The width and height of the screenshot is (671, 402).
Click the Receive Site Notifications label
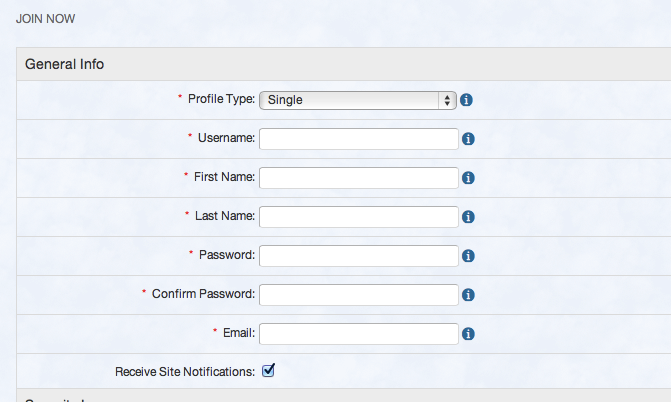pyautogui.click(x=185, y=372)
